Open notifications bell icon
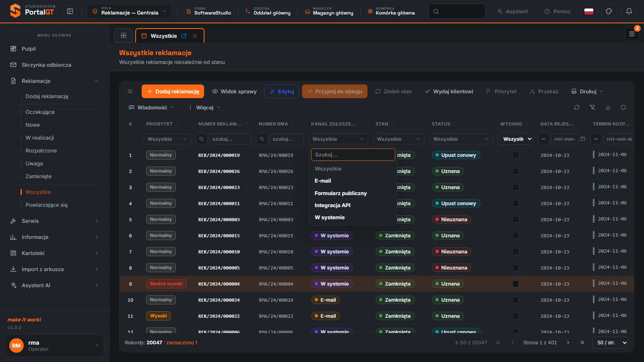Screen dimensions: 644x362 [629, 11]
